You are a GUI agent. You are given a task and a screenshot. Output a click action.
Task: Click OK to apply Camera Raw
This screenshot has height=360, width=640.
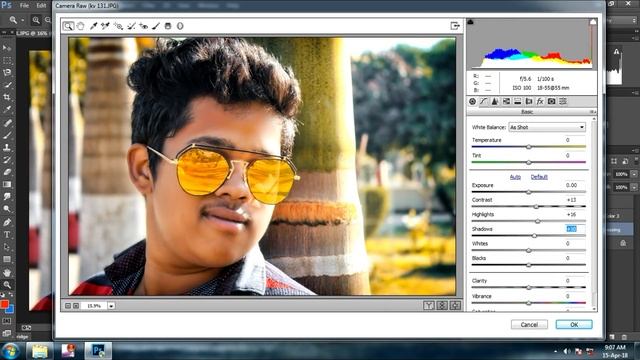tap(574, 324)
